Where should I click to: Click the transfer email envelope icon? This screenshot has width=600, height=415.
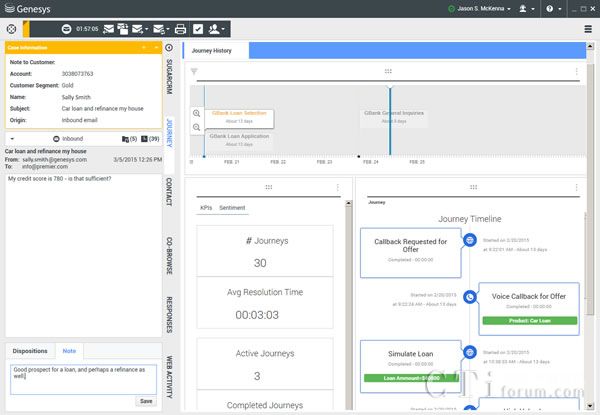click(158, 29)
